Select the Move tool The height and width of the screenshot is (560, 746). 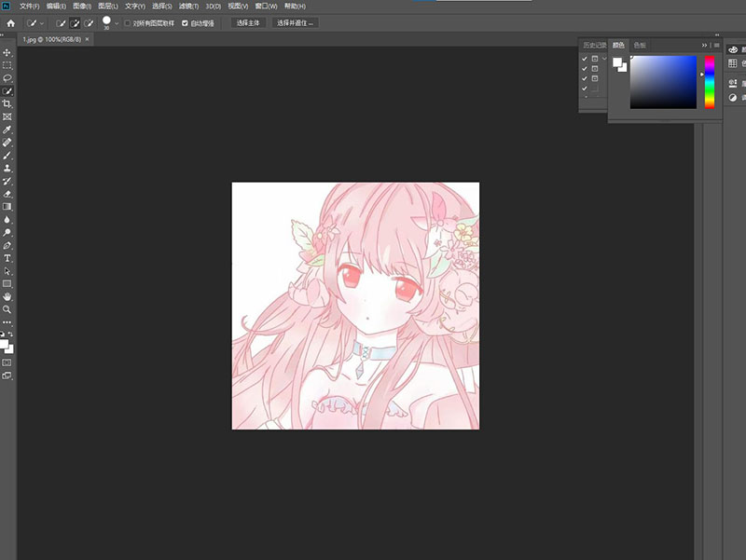pos(7,52)
